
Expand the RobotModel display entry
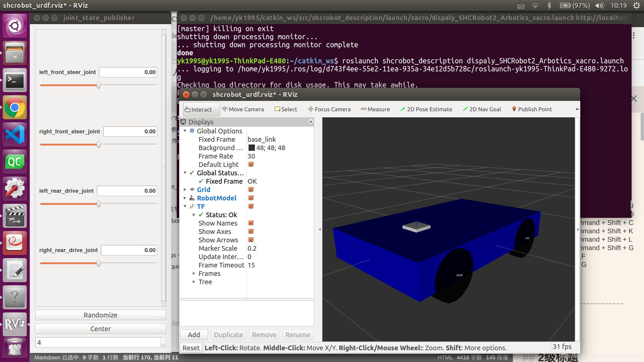(185, 198)
